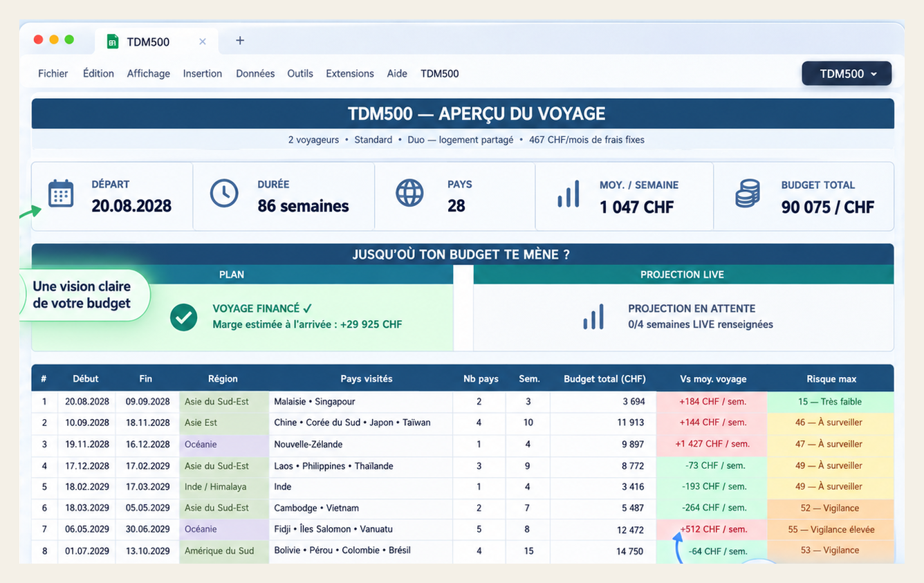
Task: Select the -264 CHF / sem. cell
Action: point(712,508)
